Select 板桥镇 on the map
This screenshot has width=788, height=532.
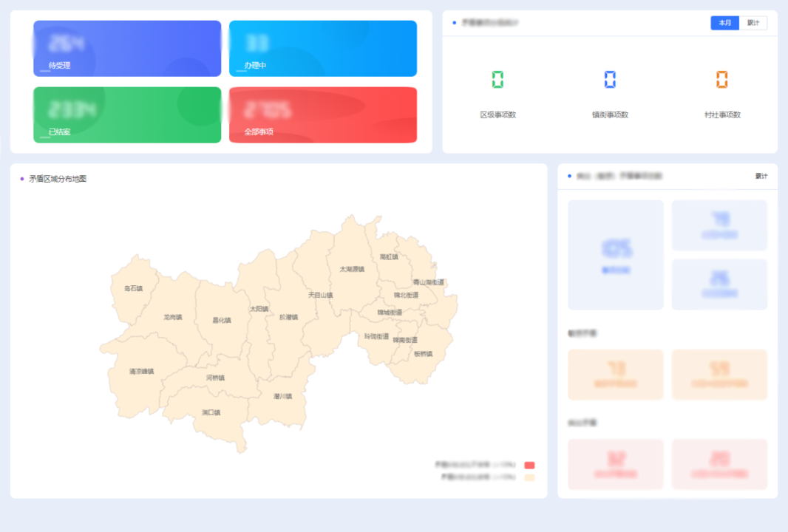(423, 354)
